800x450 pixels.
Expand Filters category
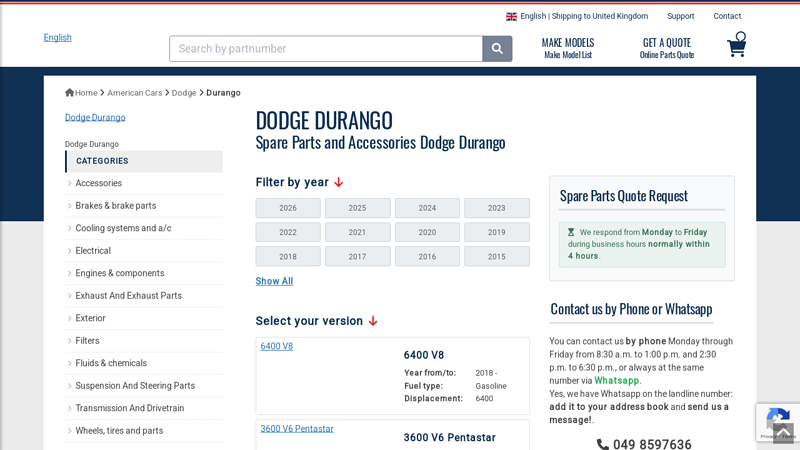point(87,340)
